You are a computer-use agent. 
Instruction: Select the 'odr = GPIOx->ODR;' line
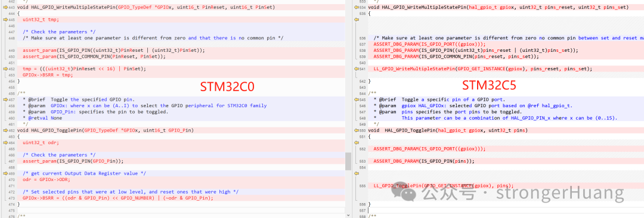[47, 179]
